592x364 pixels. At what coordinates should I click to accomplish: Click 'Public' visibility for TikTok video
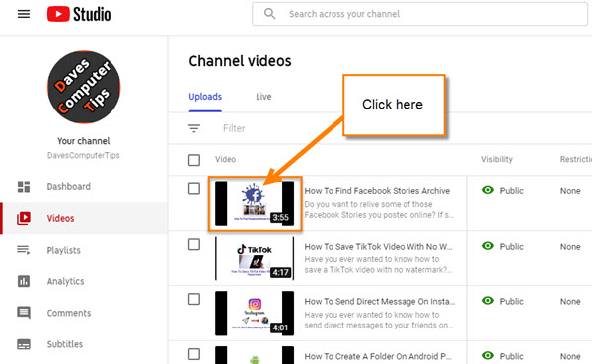pyautogui.click(x=511, y=247)
